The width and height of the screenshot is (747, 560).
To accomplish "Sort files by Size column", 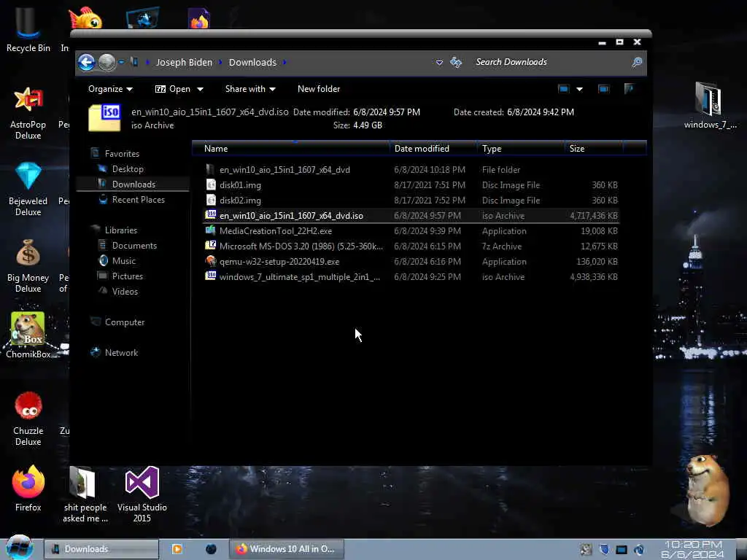I will (x=594, y=149).
